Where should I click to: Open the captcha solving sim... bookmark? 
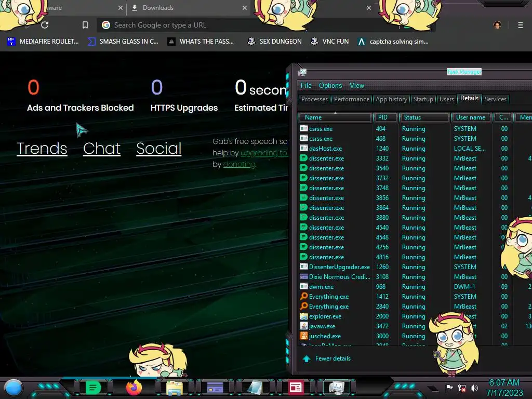[x=393, y=42]
